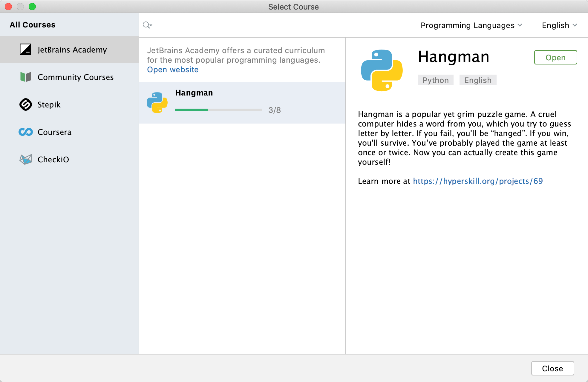588x382 pixels.
Task: Click the Stepik icon
Action: 25,104
